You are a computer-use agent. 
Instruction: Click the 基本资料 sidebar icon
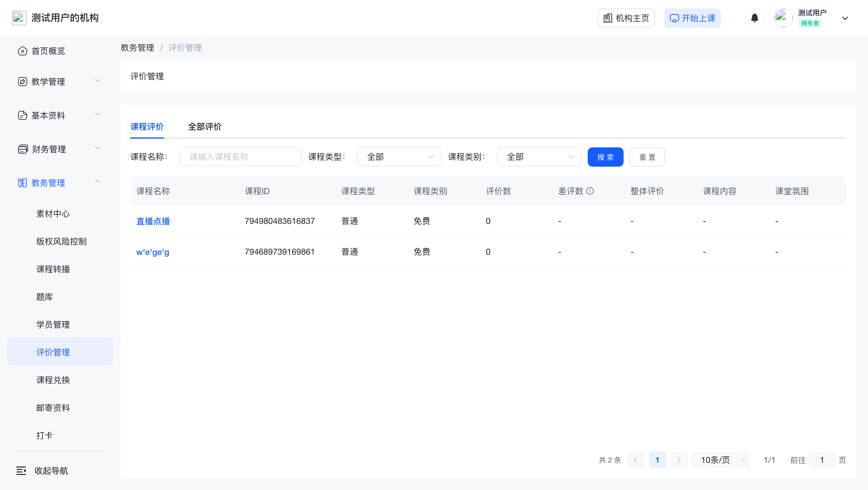click(x=23, y=115)
